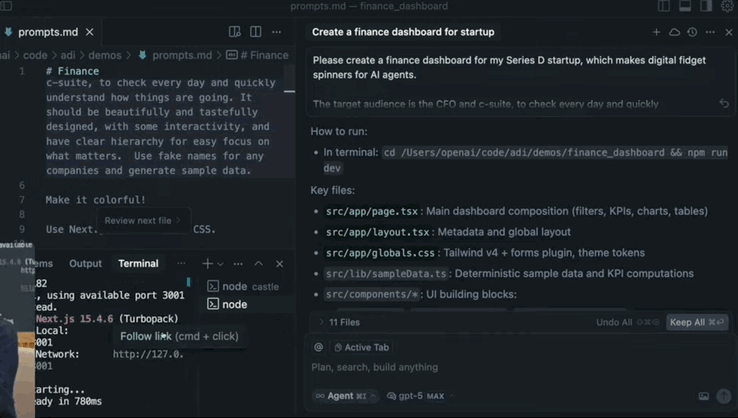The width and height of the screenshot is (738, 418).
Task: Open the settings gear in title bar
Action: point(726,6)
